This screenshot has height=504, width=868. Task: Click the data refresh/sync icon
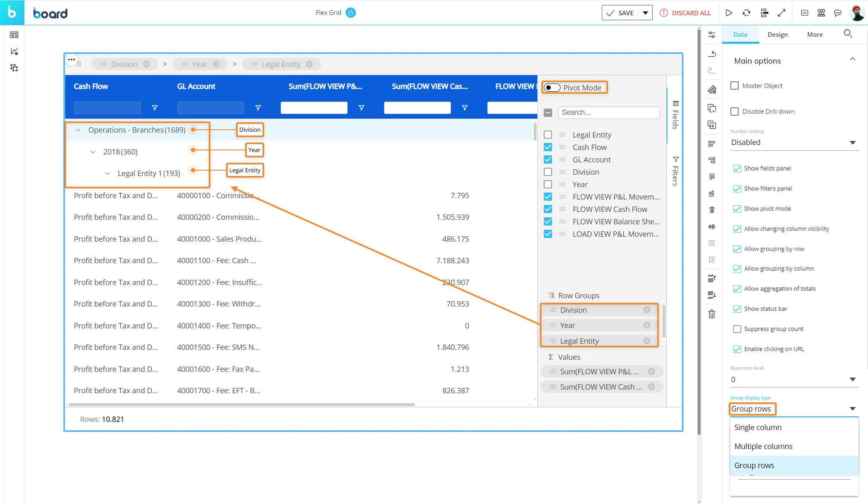(747, 12)
